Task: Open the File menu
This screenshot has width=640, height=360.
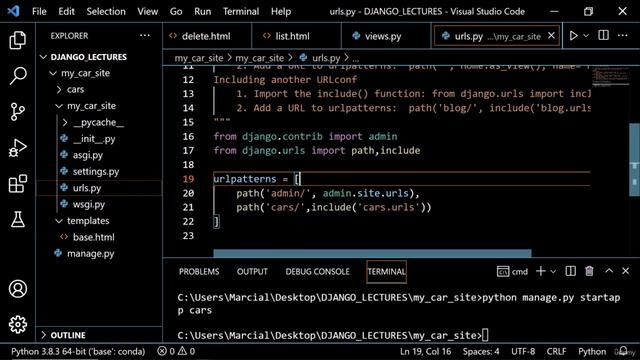Action: [x=39, y=11]
